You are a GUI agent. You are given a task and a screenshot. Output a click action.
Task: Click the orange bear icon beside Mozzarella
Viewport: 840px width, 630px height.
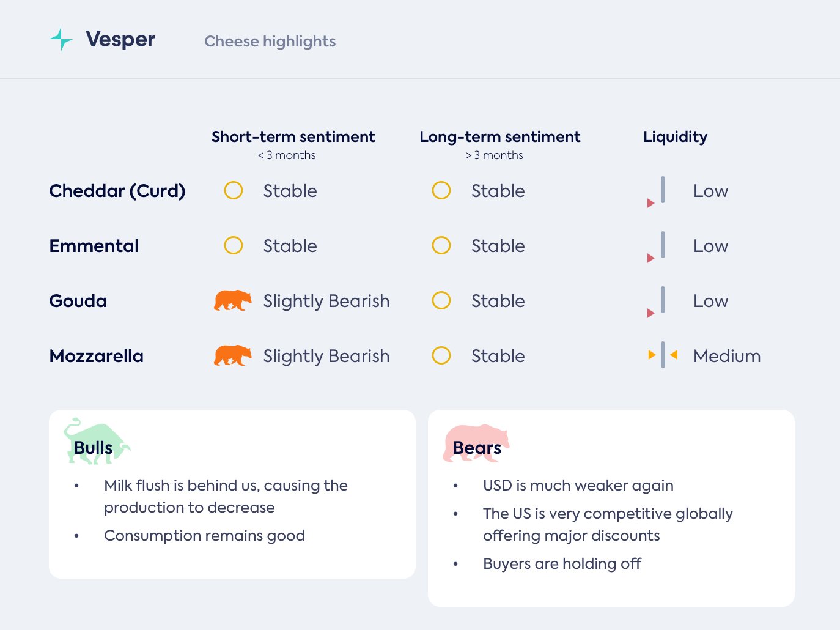coord(232,355)
